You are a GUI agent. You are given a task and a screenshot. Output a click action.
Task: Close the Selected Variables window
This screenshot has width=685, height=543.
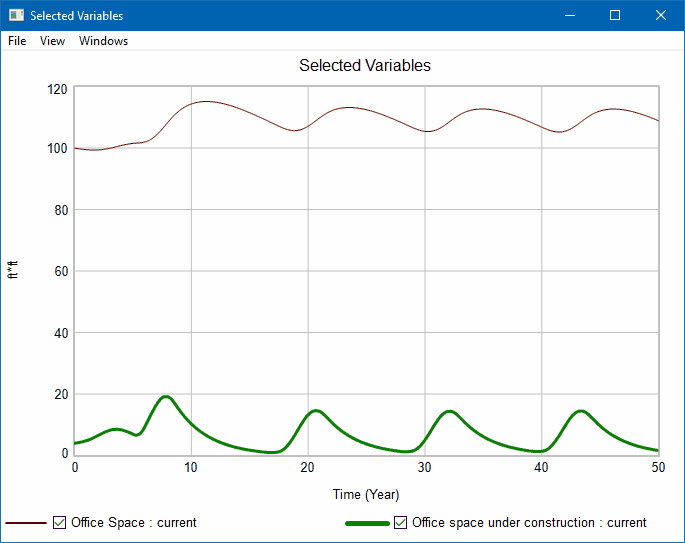point(661,15)
